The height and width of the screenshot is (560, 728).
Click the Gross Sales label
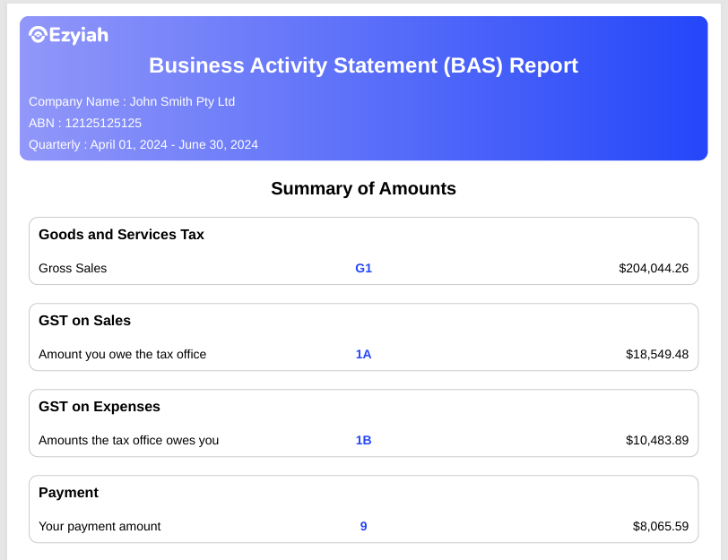pyautogui.click(x=73, y=268)
